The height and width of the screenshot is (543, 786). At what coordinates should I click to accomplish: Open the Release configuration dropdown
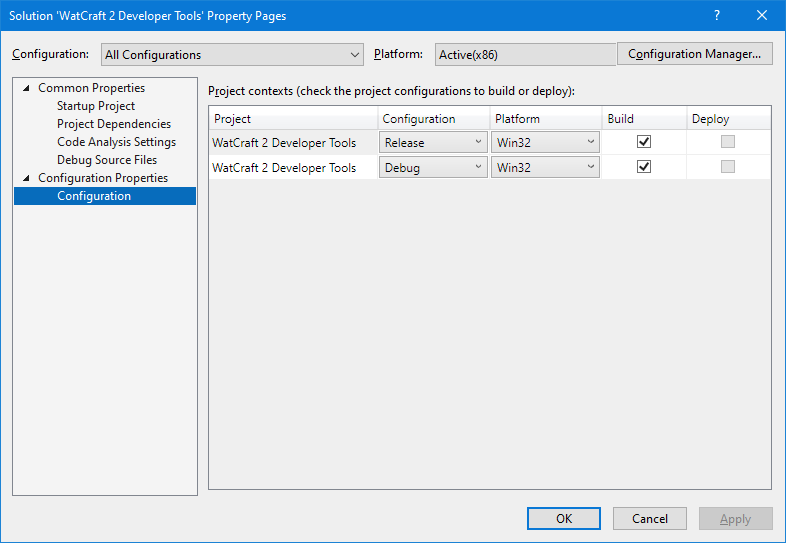click(433, 142)
